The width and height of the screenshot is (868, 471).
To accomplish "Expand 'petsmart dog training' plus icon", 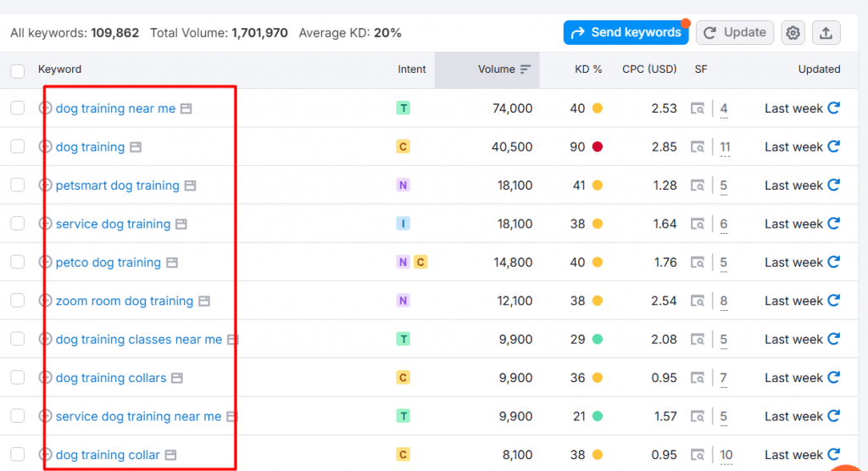I will pyautogui.click(x=46, y=185).
